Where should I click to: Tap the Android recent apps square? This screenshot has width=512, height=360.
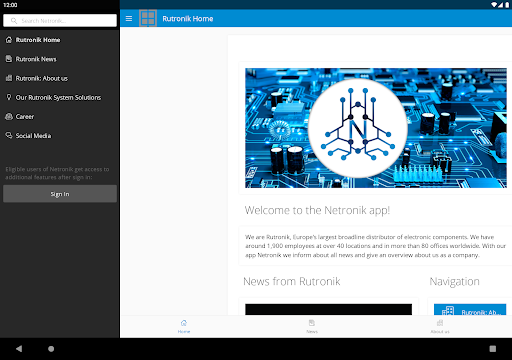493,349
